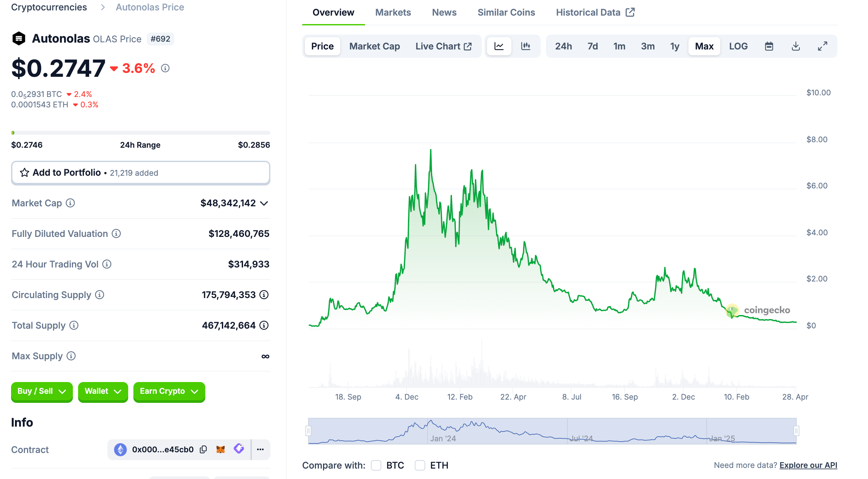Open the Buy / Sell dropdown
The height and width of the screenshot is (479, 868).
click(42, 391)
